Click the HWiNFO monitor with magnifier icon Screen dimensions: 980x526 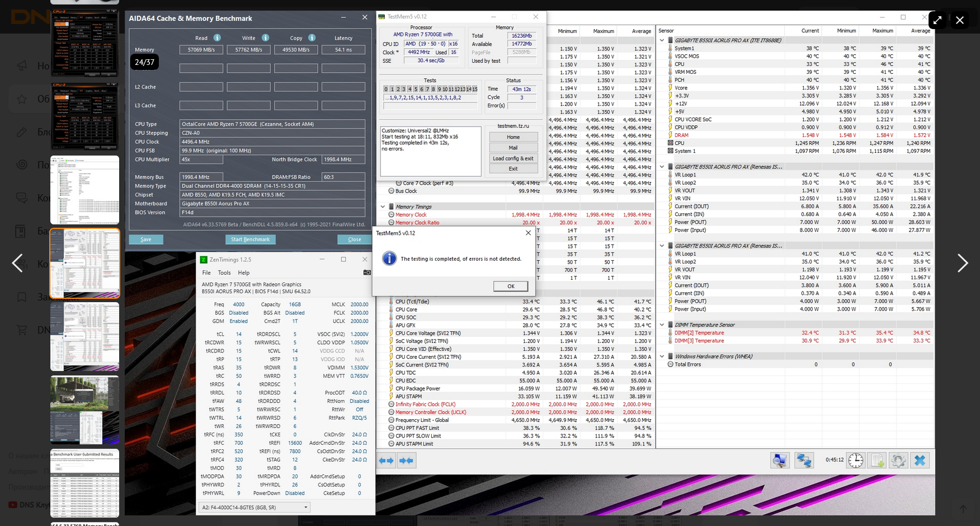780,461
